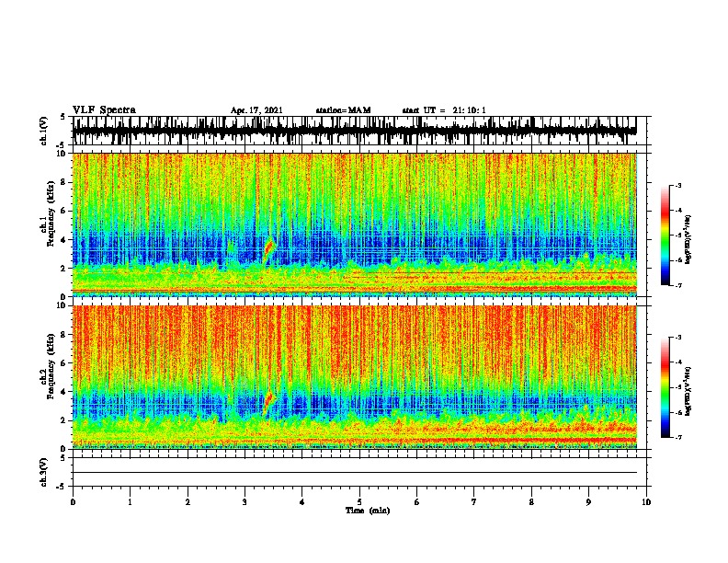Screen dimensions: 728x563
Task: Click the "-7" label on ch.2 color bar
Action: (x=677, y=438)
